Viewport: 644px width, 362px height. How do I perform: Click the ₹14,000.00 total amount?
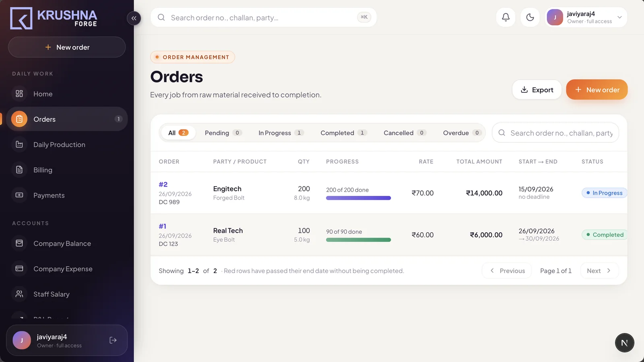(484, 193)
